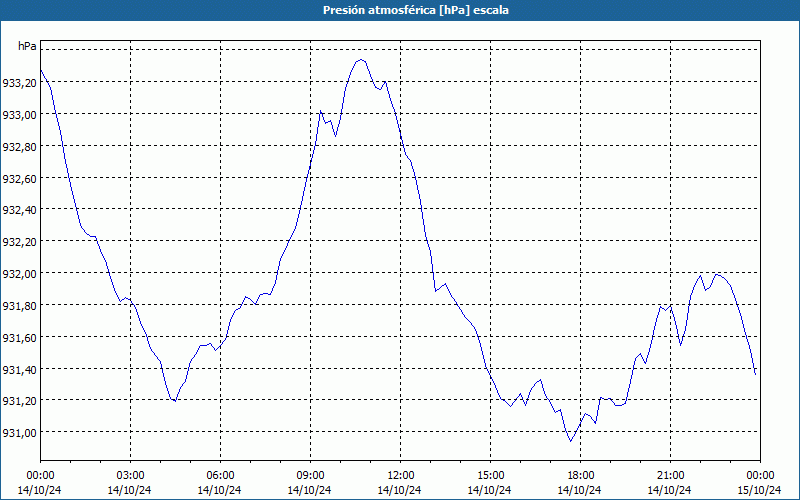The height and width of the screenshot is (500, 800).
Task: Click the pressure curve's highest peak near 10:40
Action: click(x=361, y=60)
